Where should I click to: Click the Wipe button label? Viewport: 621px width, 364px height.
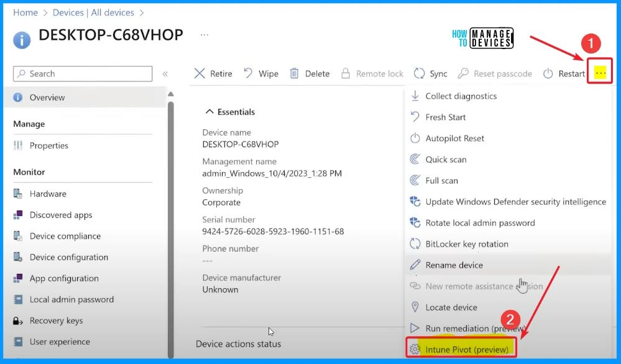click(x=269, y=73)
